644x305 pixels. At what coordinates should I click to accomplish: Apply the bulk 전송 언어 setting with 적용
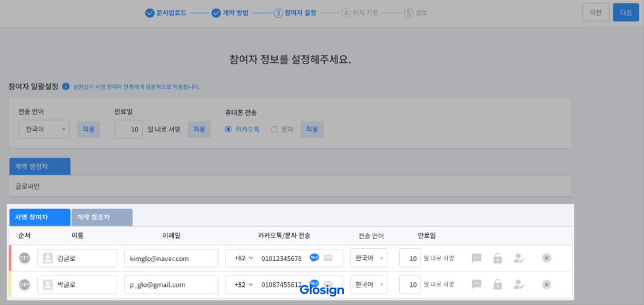pos(89,129)
